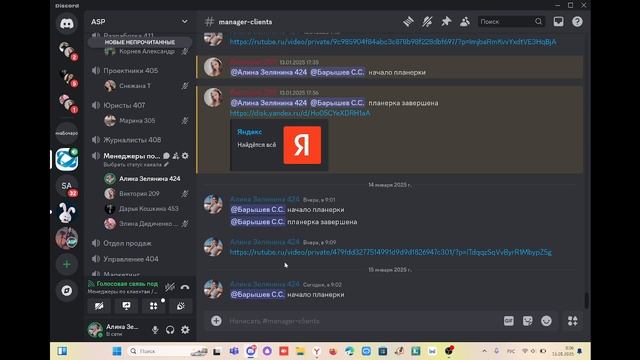Open user settings gear
Image resolution: width=640 pixels, height=360 pixels.
[x=185, y=330]
